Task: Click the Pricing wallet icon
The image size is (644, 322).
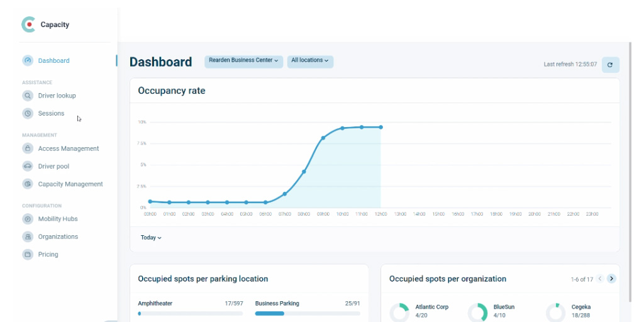Action: click(28, 255)
